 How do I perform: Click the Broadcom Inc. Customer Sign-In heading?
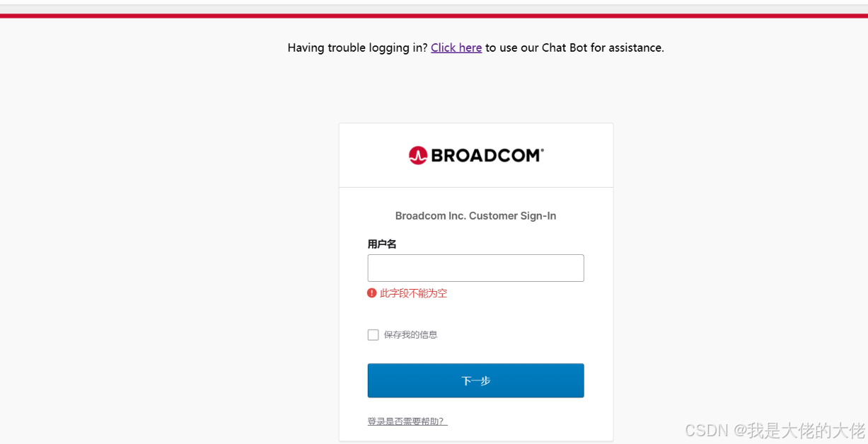point(475,216)
